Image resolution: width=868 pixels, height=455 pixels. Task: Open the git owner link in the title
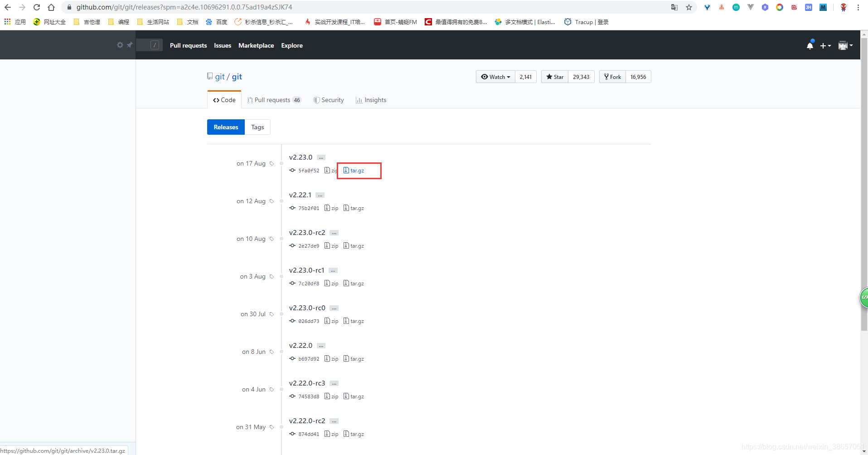220,77
